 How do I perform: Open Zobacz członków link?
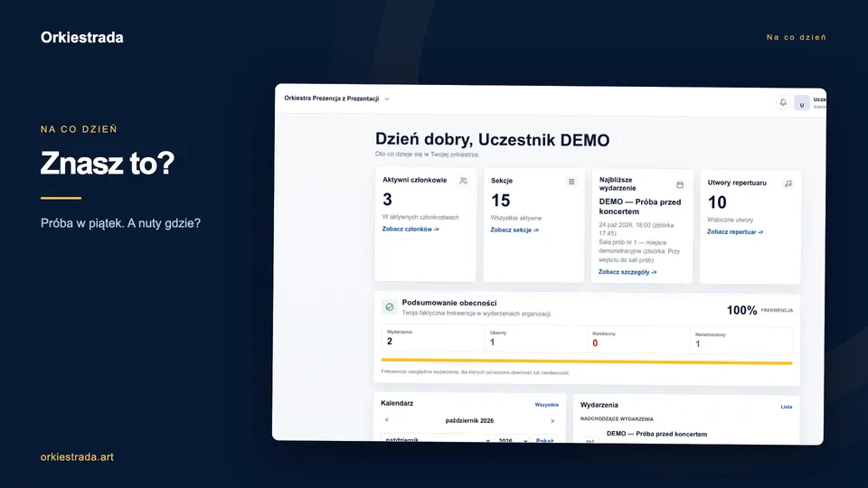[410, 229]
